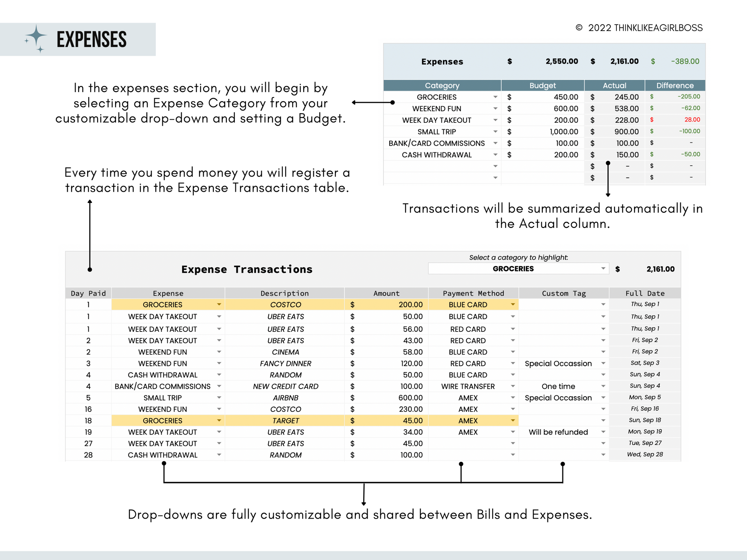Click the Difference column header
The image size is (747, 560).
pyautogui.click(x=674, y=86)
